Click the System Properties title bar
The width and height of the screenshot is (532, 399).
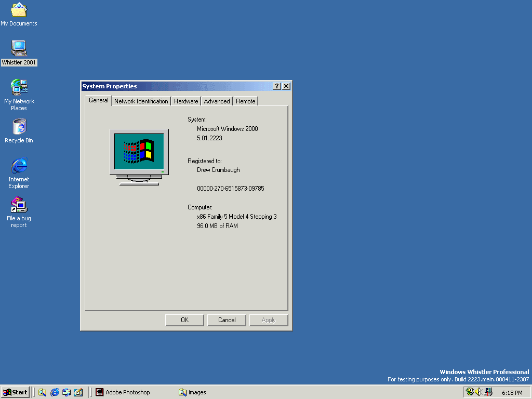[177, 86]
